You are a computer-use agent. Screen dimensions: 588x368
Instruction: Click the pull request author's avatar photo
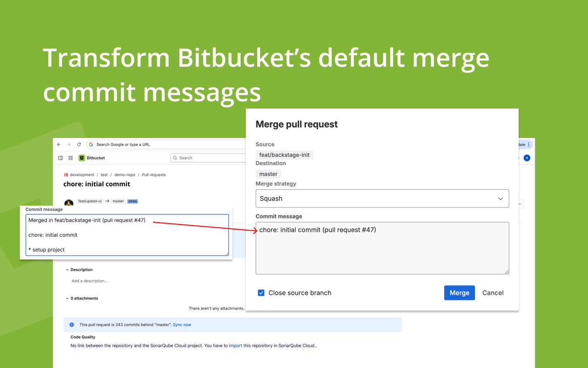(69, 201)
